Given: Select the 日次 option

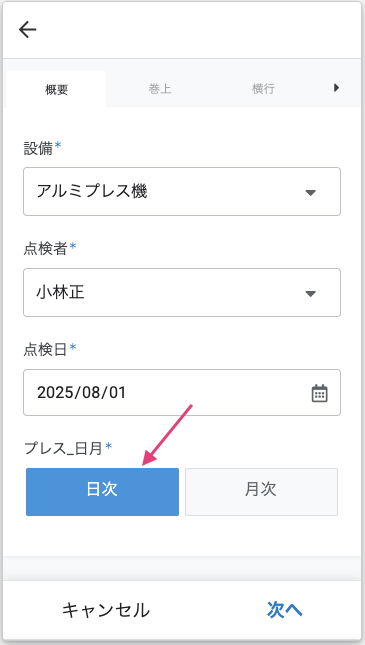Looking at the screenshot, I should (x=102, y=492).
